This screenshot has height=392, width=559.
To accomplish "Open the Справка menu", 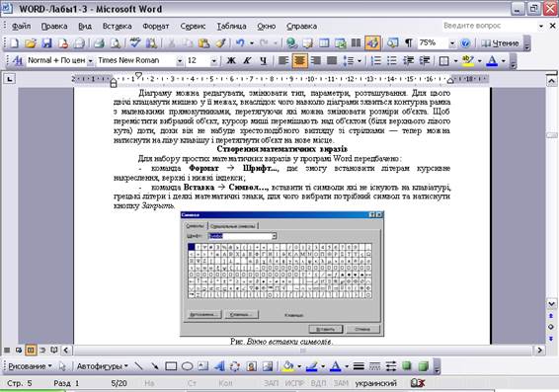I will (301, 26).
